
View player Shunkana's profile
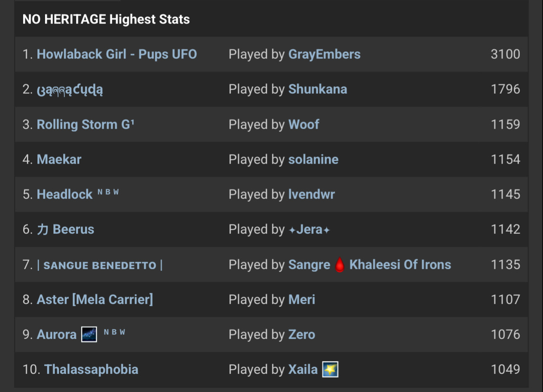tap(318, 89)
